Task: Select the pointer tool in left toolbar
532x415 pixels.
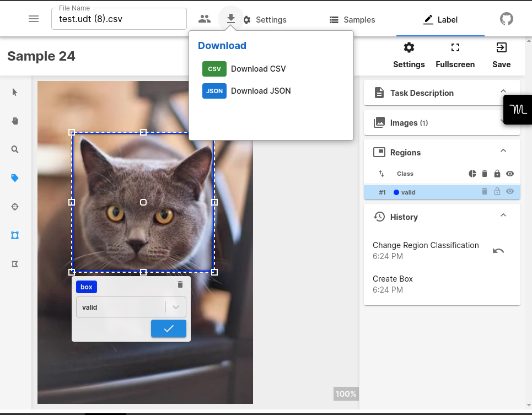Action: [15, 92]
